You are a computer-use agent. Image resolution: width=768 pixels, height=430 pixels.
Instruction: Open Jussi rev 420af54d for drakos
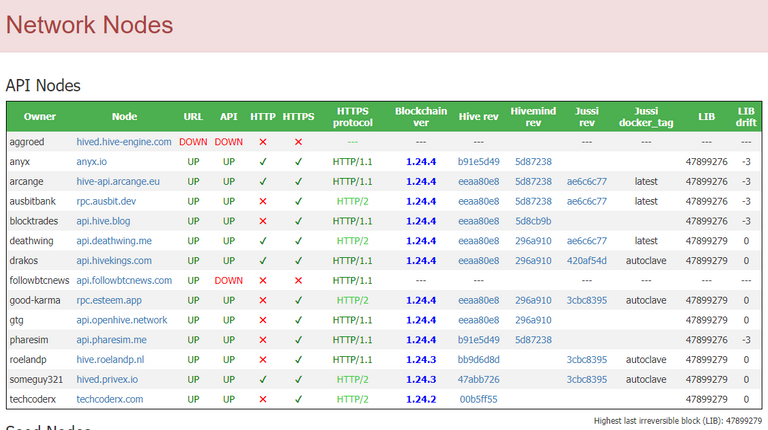click(x=587, y=261)
